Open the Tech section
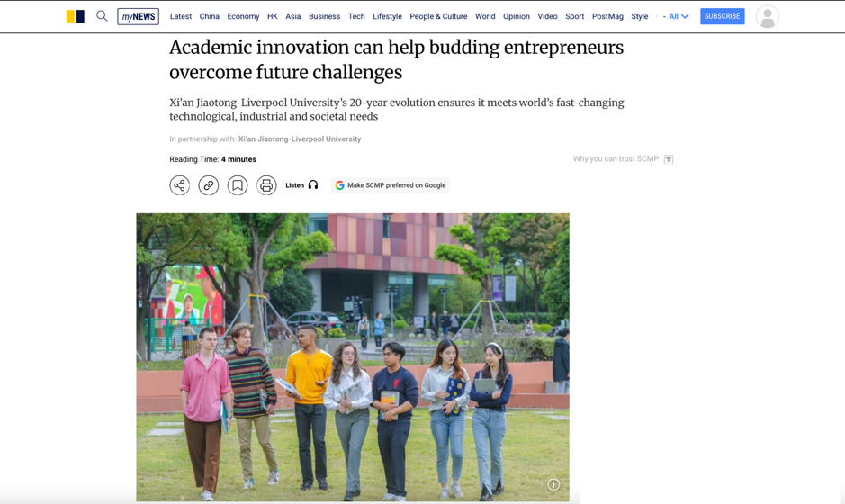 356,16
